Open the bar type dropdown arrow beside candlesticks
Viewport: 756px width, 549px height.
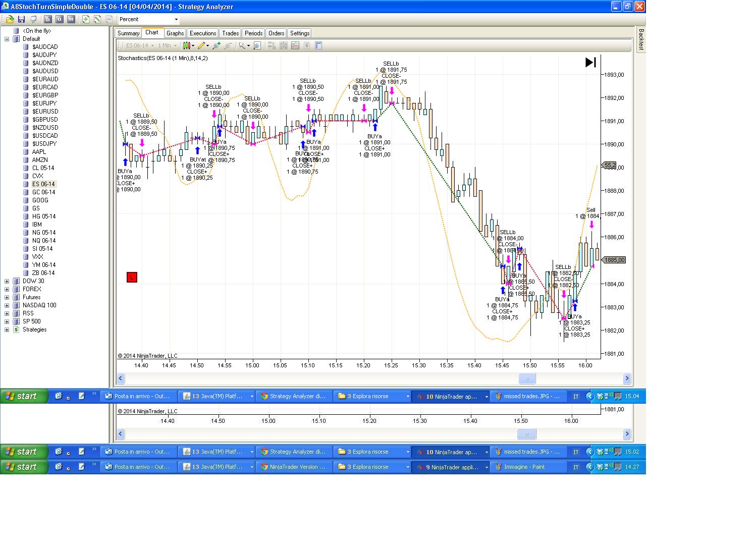[193, 46]
